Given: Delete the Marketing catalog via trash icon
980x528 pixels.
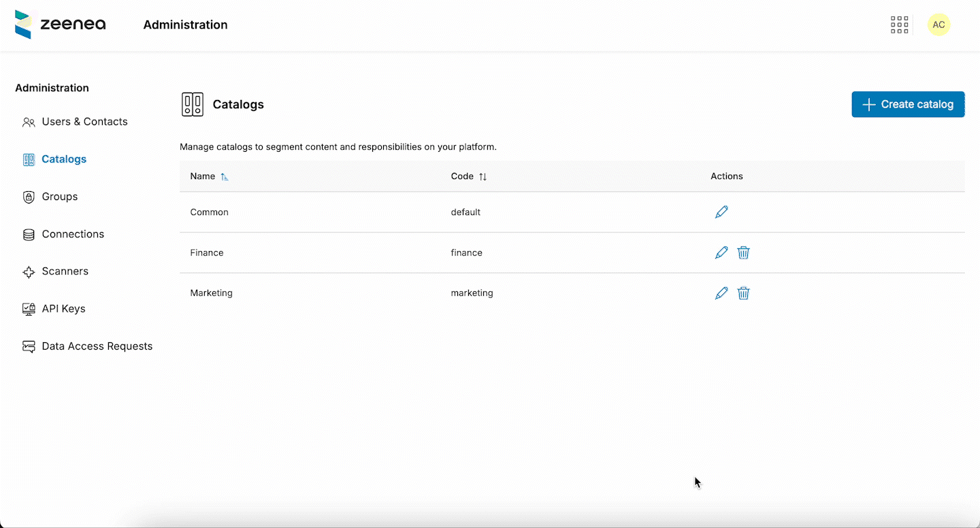Looking at the screenshot, I should coord(743,293).
